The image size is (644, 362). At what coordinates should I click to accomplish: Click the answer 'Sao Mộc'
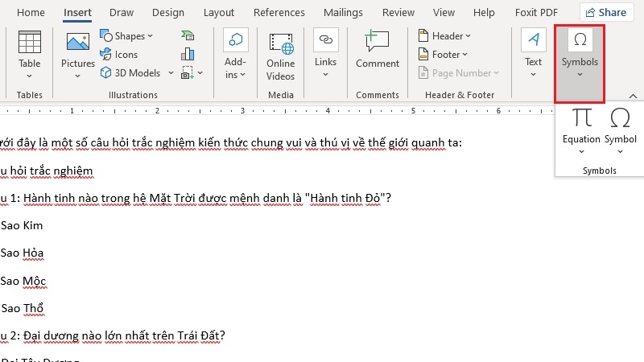click(23, 281)
